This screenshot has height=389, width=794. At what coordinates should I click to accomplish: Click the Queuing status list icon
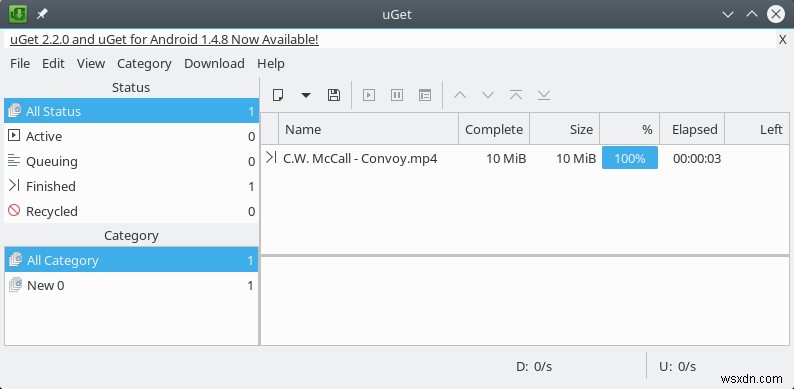(14, 161)
